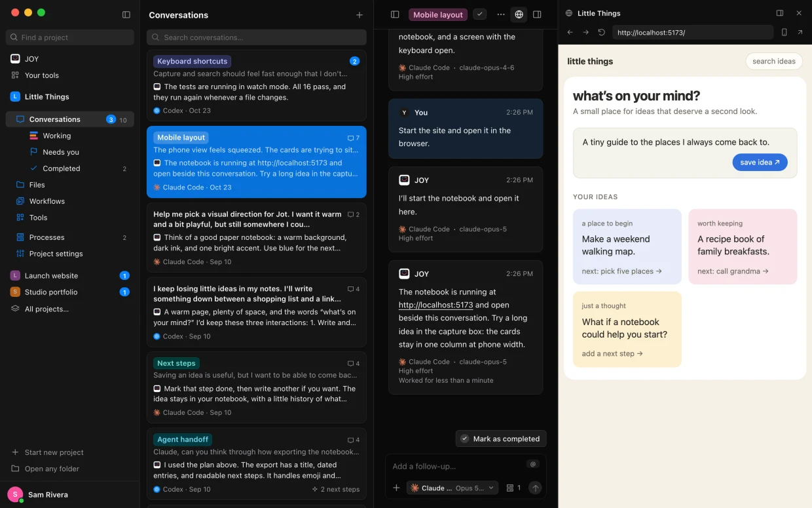Screen dimensions: 812x508
Task: Open the 'Make a weekend walking map' card
Action: [627, 246]
